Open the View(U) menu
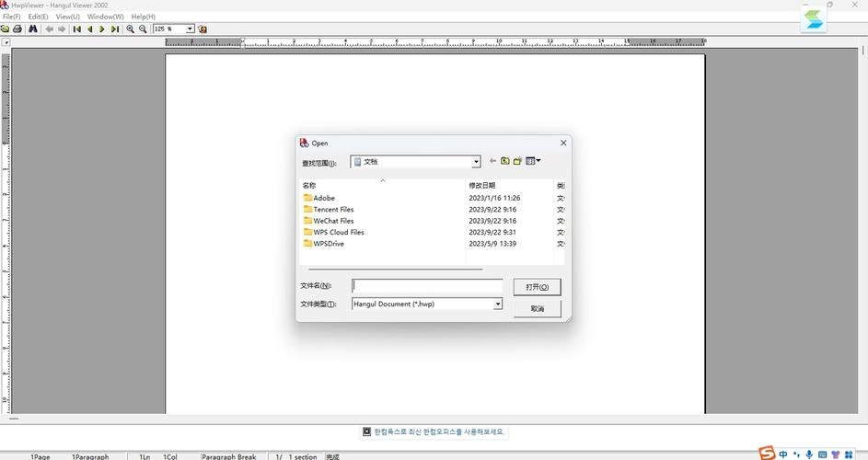Image resolution: width=868 pixels, height=460 pixels. (x=67, y=17)
